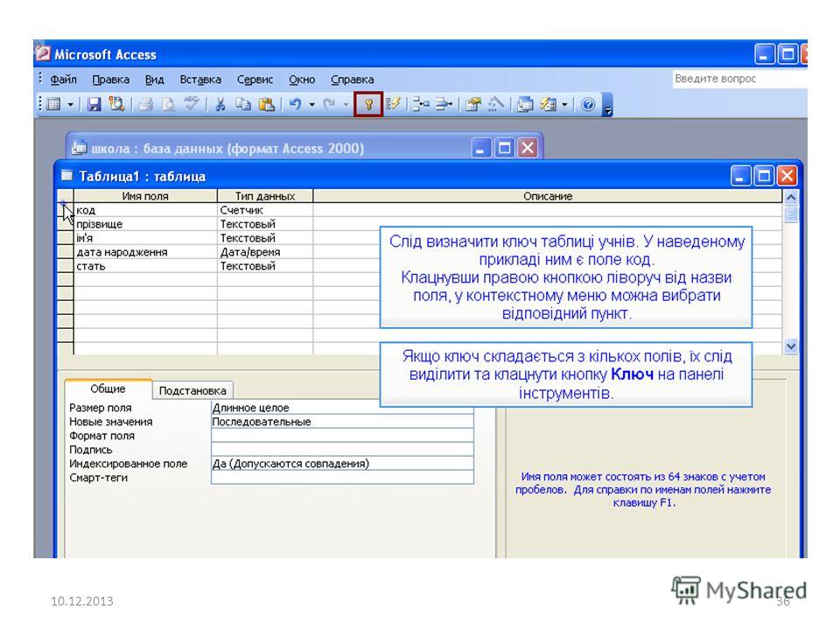Screen dimensions: 840x630
Task: Click the 'Введите вопрос' help search box
Action: [x=739, y=79]
